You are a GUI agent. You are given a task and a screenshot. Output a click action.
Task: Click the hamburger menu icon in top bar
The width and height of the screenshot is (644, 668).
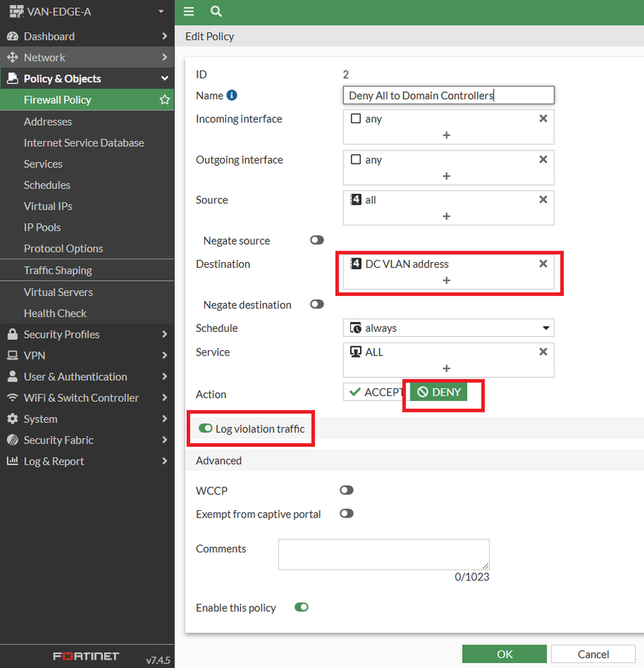tap(189, 12)
